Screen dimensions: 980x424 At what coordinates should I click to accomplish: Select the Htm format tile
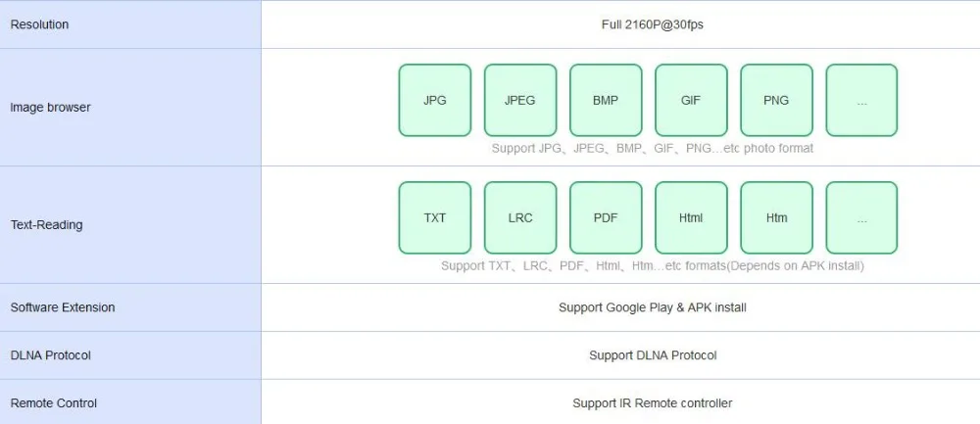[x=776, y=217]
